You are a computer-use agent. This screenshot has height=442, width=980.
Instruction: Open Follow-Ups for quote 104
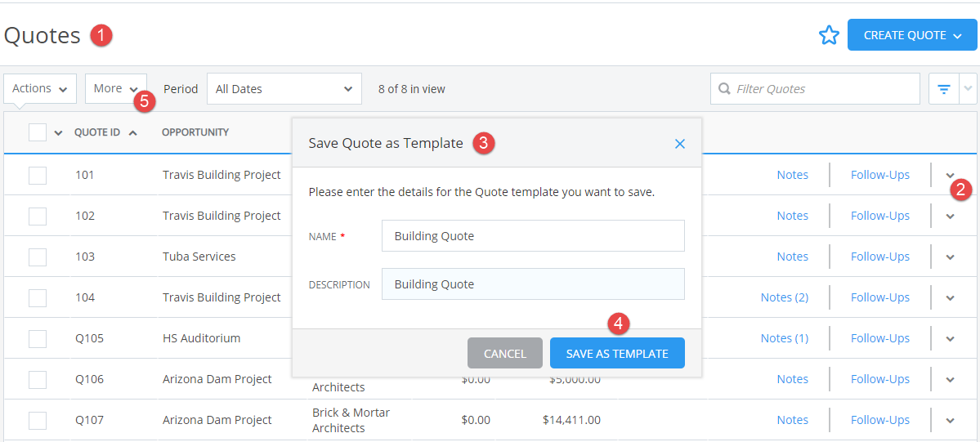[880, 297]
